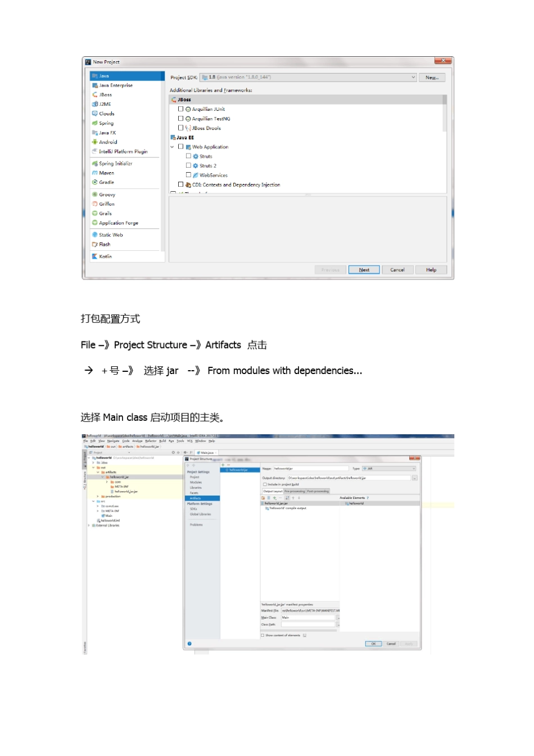534x756 pixels.
Task: Expand External Libraries node
Action: (x=89, y=525)
